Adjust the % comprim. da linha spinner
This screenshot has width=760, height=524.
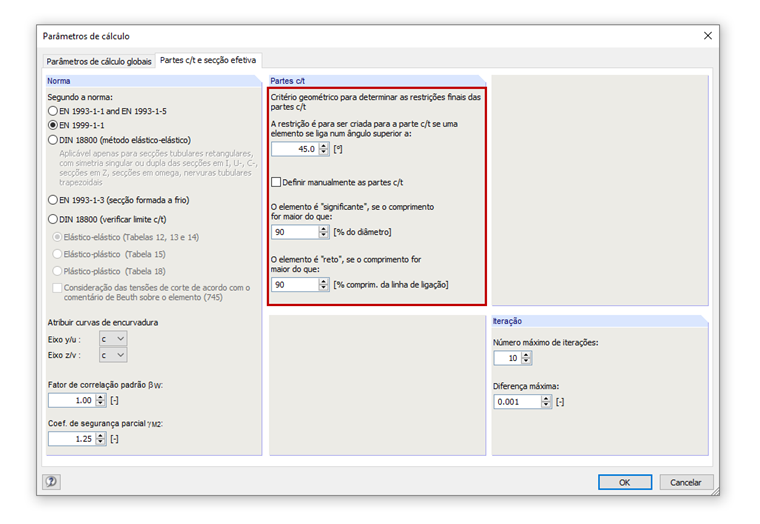[x=324, y=285]
